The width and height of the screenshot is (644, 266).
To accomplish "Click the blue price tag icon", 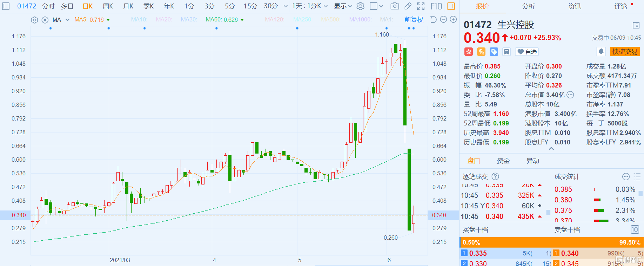I will (x=494, y=52).
